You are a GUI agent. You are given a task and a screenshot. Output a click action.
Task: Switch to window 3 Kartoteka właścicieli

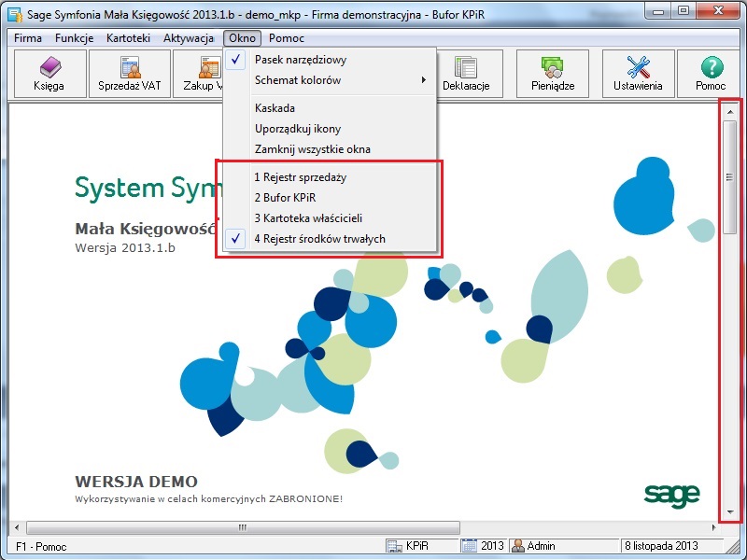tap(330, 218)
